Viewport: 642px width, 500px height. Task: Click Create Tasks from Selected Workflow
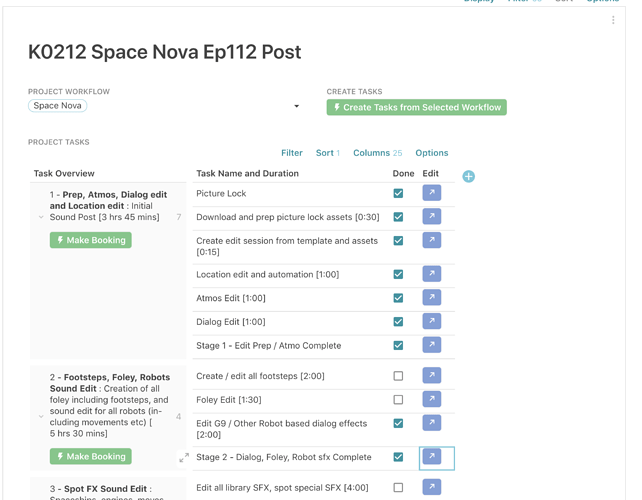click(x=416, y=107)
